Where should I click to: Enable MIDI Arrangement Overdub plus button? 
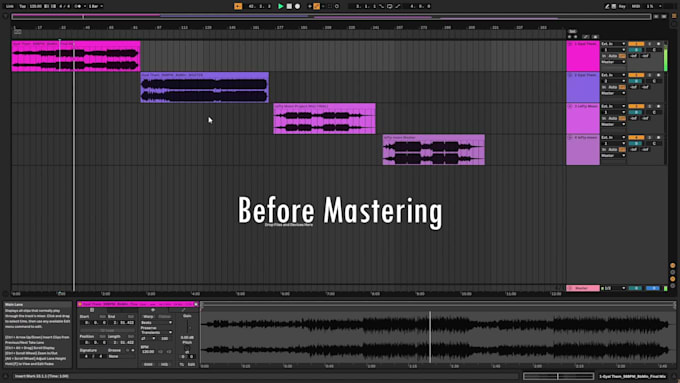(310, 7)
